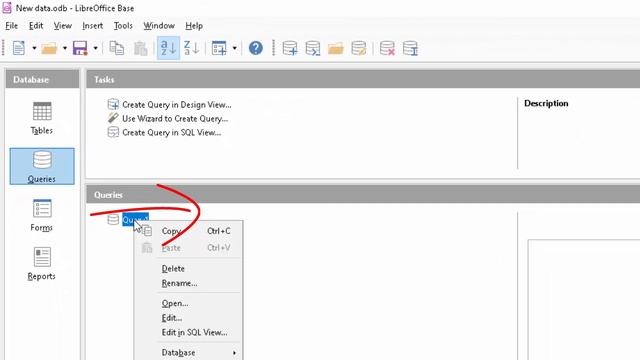Switch to Forms in Database pane
640x360 pixels.
[42, 215]
